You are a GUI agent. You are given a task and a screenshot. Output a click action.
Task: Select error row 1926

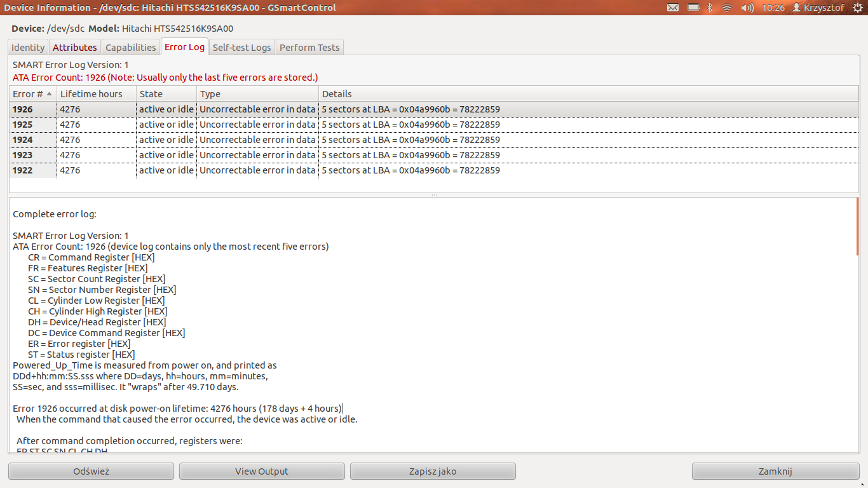click(x=434, y=109)
